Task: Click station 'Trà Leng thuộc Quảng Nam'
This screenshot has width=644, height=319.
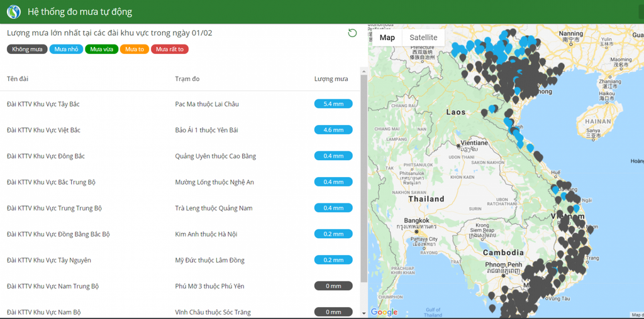Action: [214, 208]
